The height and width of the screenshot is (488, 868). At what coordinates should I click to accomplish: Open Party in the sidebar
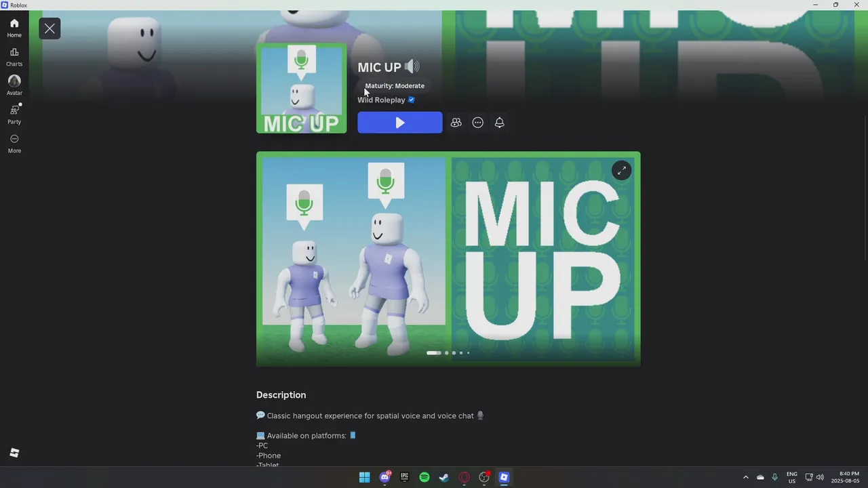[x=14, y=115]
